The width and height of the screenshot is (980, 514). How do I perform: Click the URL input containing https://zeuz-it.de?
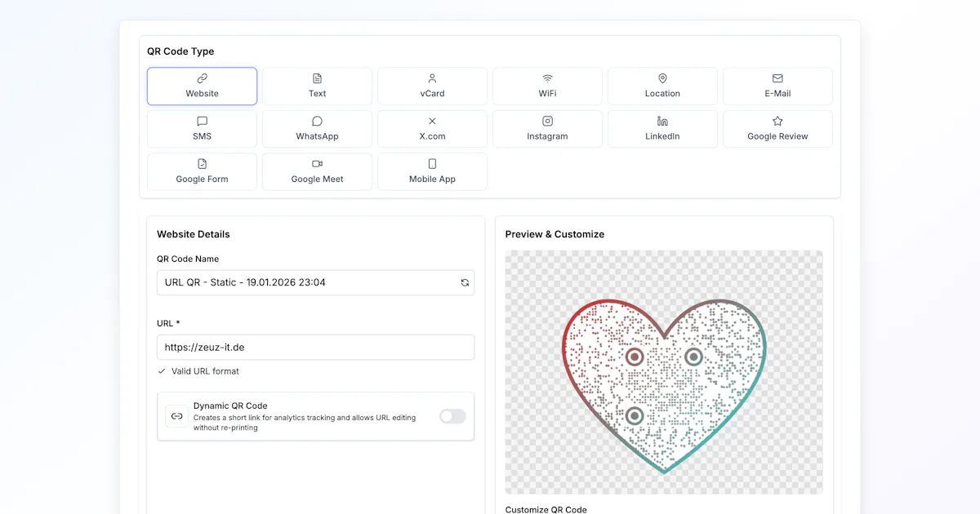point(315,347)
